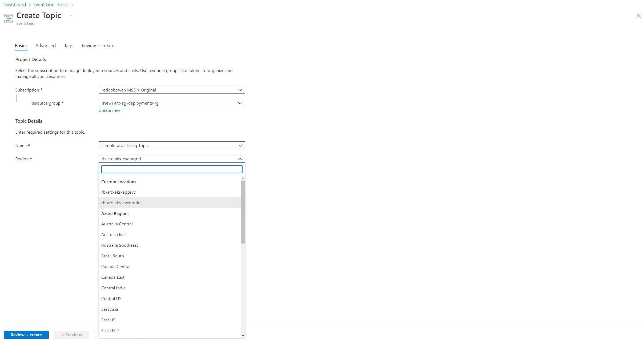The image size is (644, 339).
Task: Click the Create new resource group link
Action: coord(109,110)
